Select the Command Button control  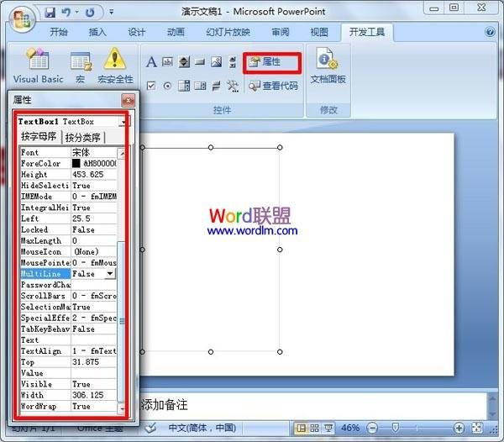click(200, 61)
